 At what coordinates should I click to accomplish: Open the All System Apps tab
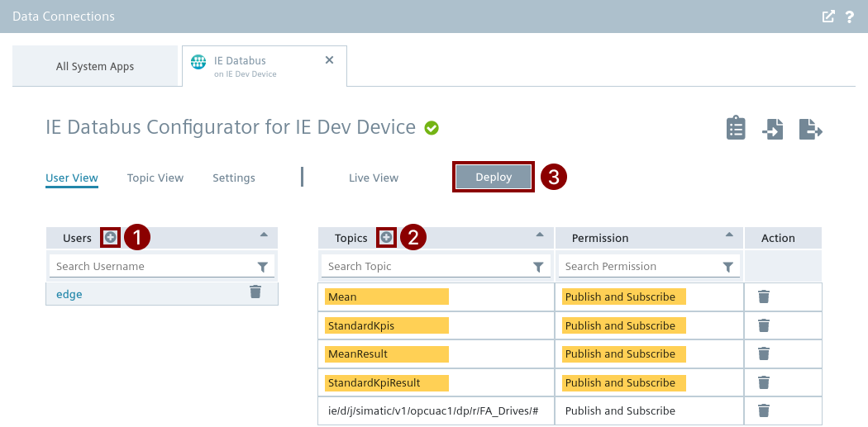click(95, 66)
